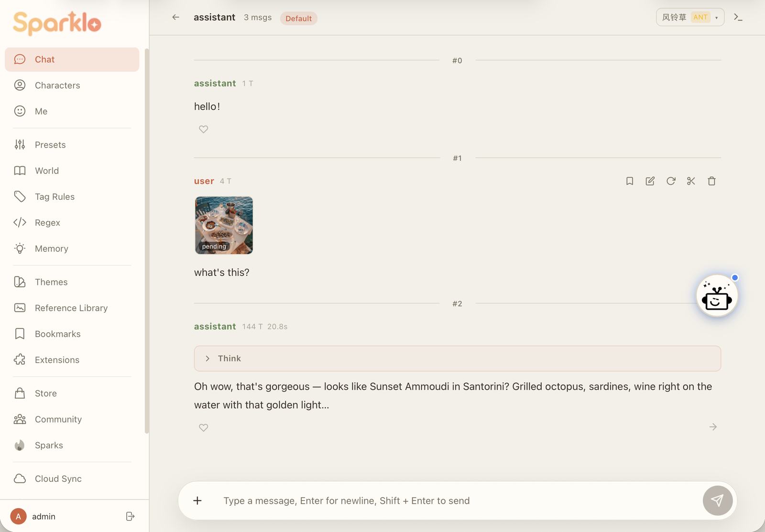
Task: Like the Santorini assistant reply
Action: pyautogui.click(x=203, y=428)
